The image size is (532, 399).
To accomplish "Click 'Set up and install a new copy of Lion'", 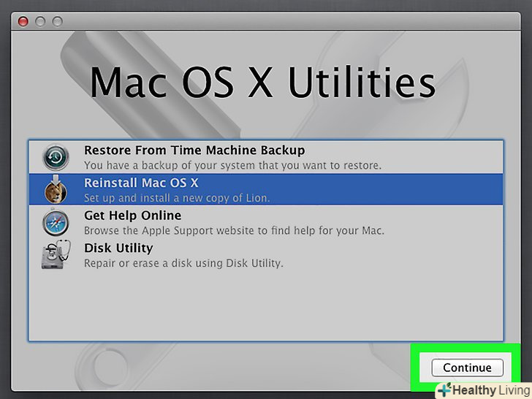I will [x=177, y=198].
